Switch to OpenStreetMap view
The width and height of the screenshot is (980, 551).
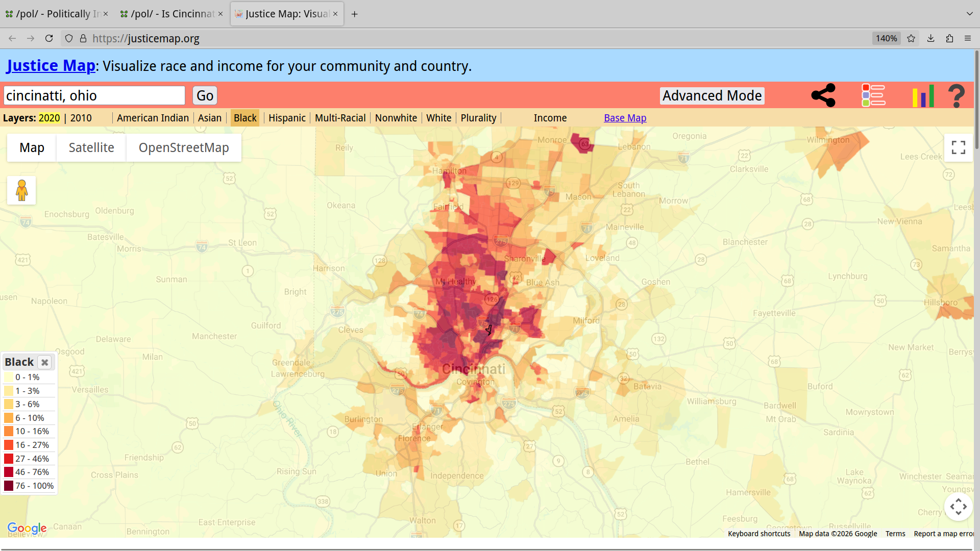(184, 148)
